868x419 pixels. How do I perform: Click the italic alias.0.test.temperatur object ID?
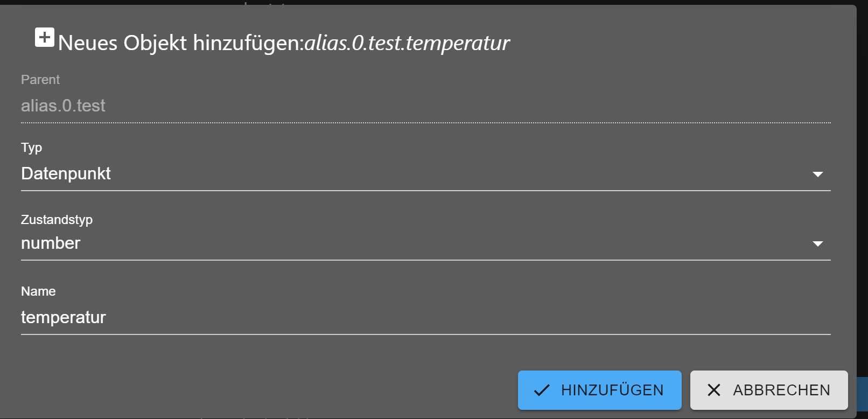pos(407,43)
